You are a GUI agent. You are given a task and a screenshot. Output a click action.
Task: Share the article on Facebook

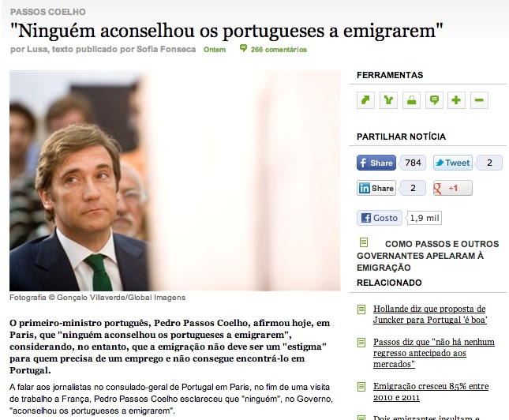point(376,163)
